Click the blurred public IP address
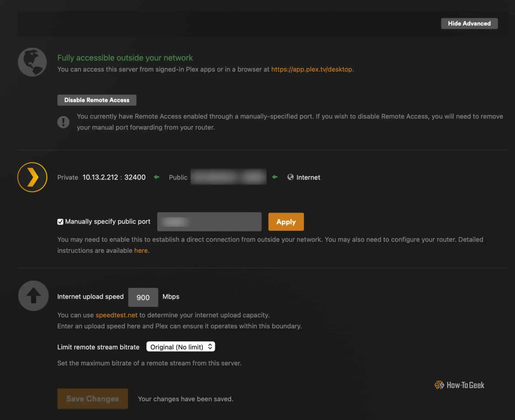Screen dimensions: 515x420 228,177
